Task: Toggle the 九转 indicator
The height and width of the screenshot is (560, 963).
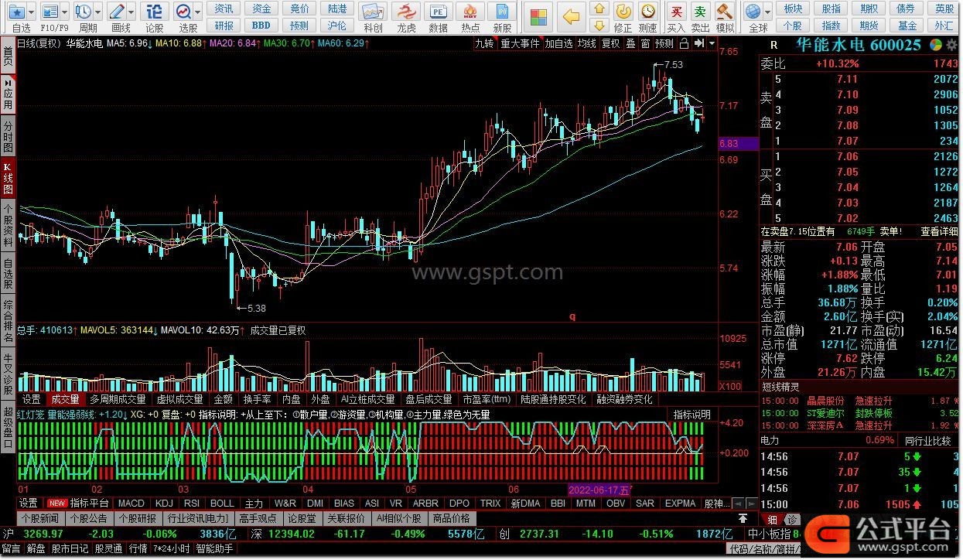Action: (484, 44)
